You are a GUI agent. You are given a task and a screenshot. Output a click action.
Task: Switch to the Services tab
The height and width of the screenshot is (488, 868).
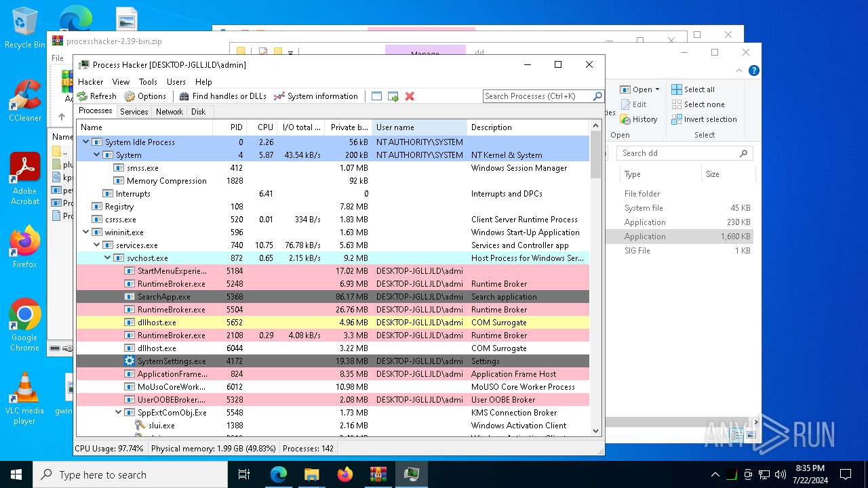click(134, 112)
